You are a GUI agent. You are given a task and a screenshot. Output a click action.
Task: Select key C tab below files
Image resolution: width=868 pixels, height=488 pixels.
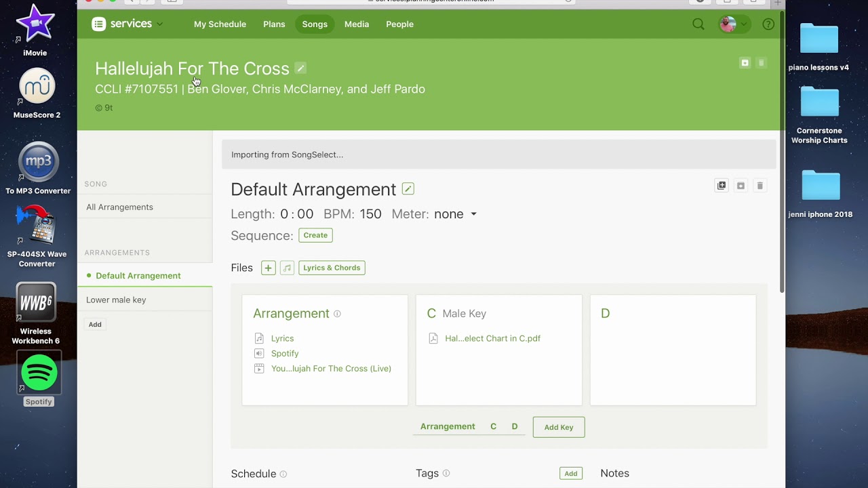tap(493, 426)
